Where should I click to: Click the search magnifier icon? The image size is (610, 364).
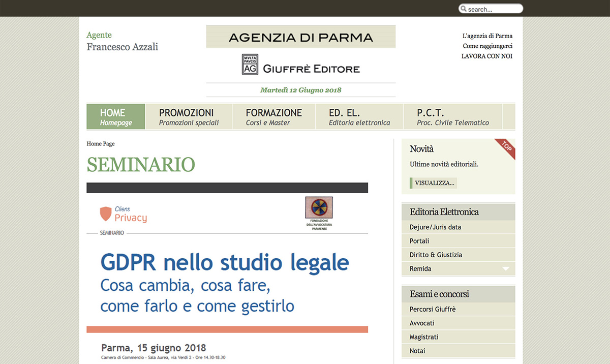click(x=463, y=9)
